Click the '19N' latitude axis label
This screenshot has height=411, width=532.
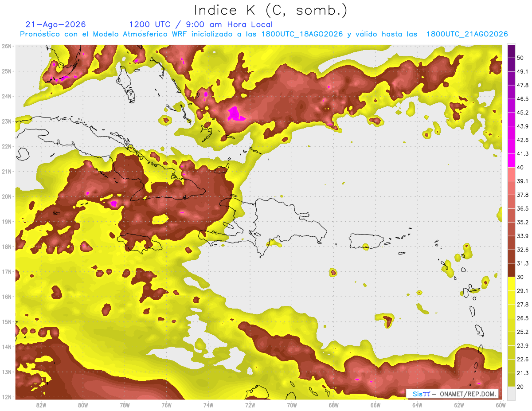[7, 222]
